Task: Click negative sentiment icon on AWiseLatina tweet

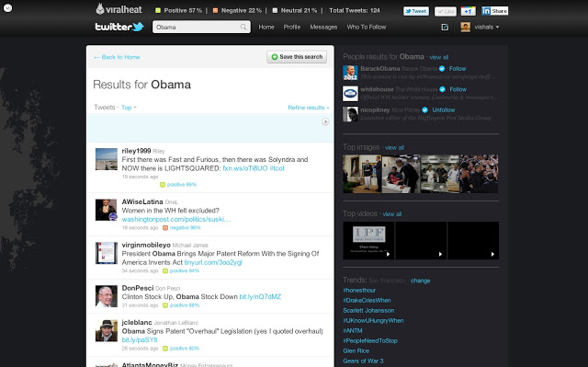Action: [165, 228]
